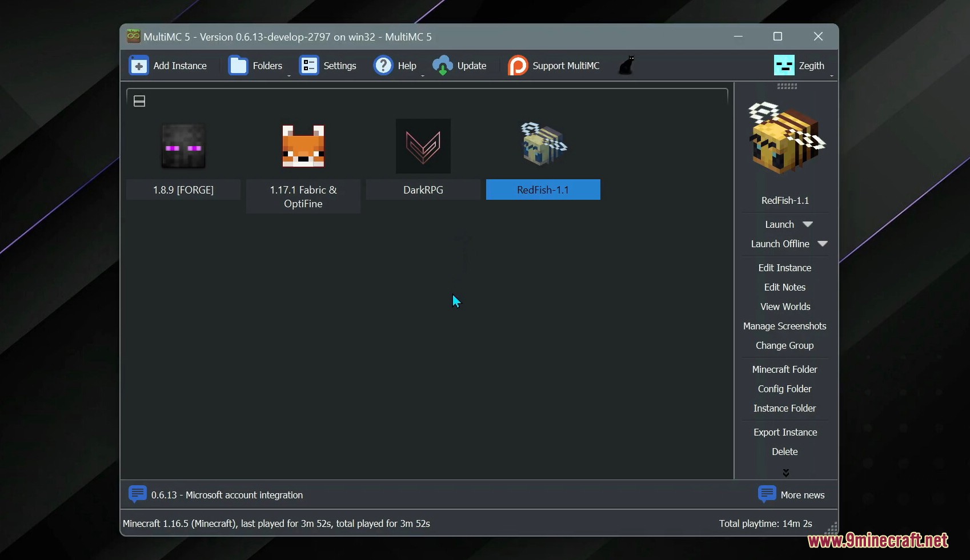Select the fox icon of 1.17.1 Fabric instance
The width and height of the screenshot is (970, 560).
(303, 146)
